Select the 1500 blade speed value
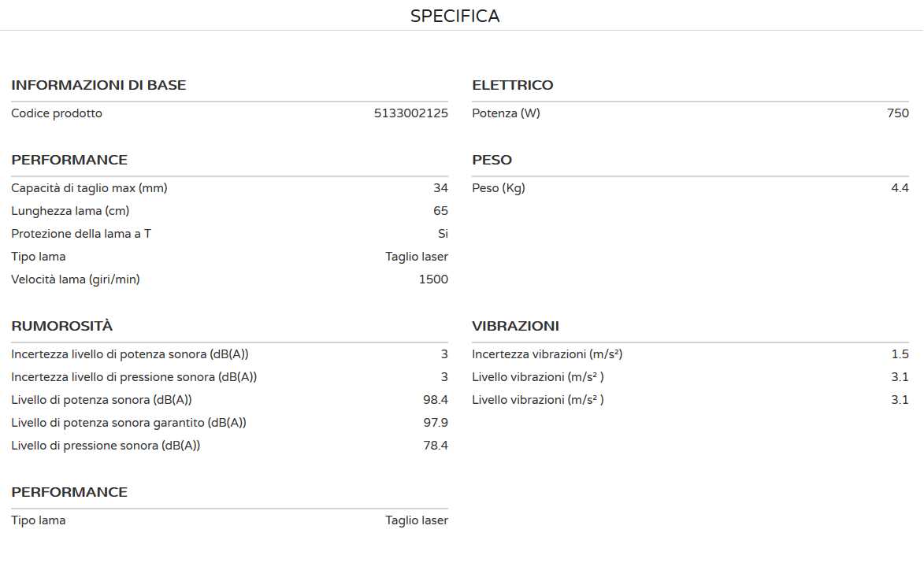The image size is (924, 570). point(433,279)
